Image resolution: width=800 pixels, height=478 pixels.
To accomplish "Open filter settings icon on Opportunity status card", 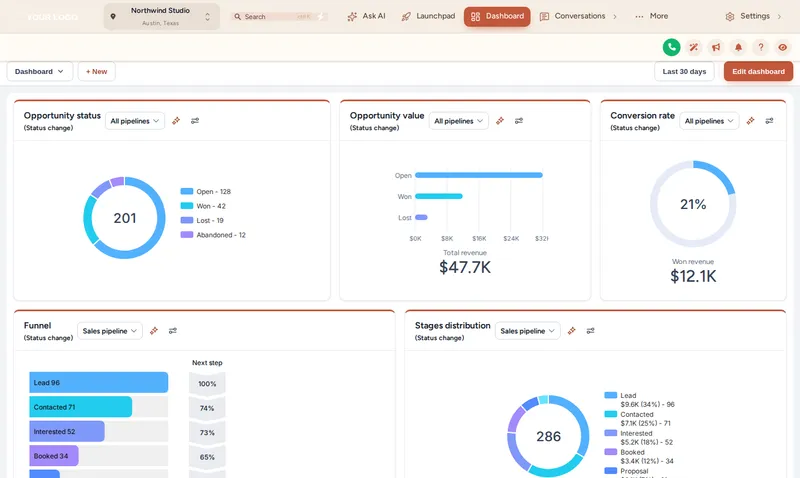I will coord(195,121).
